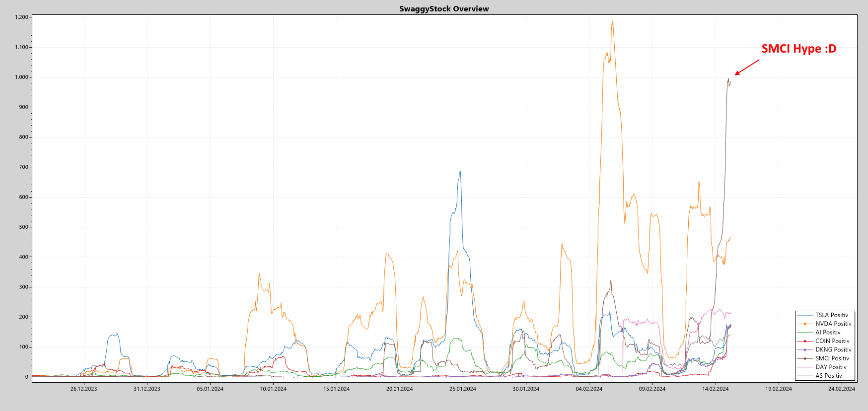This screenshot has height=411, width=868.
Task: Select the COIN Positiv legend entry
Action: click(x=824, y=341)
